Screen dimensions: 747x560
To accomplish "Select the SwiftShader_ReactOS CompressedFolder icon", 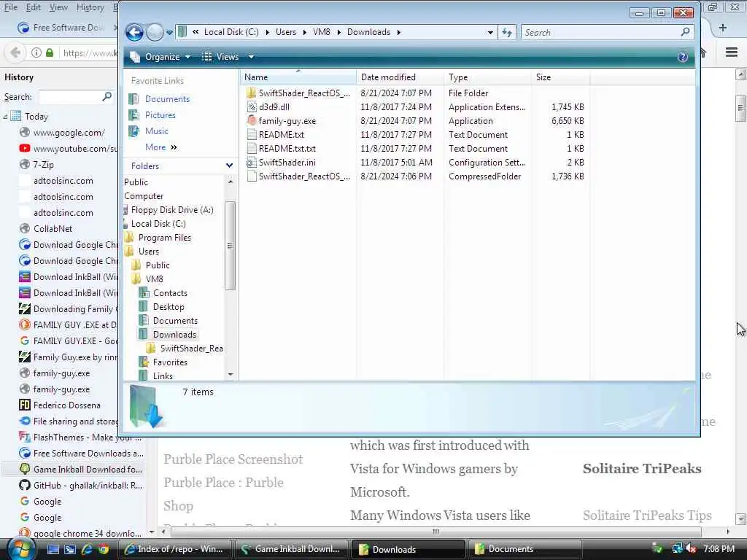I will [x=252, y=176].
